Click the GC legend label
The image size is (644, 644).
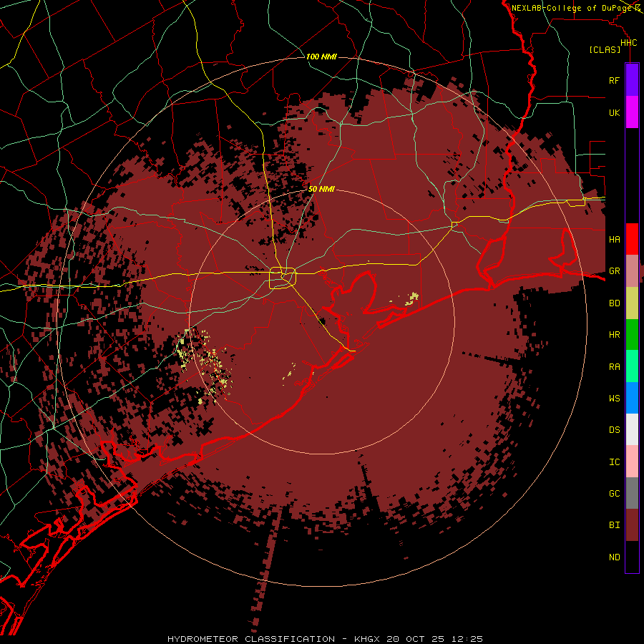coord(615,494)
